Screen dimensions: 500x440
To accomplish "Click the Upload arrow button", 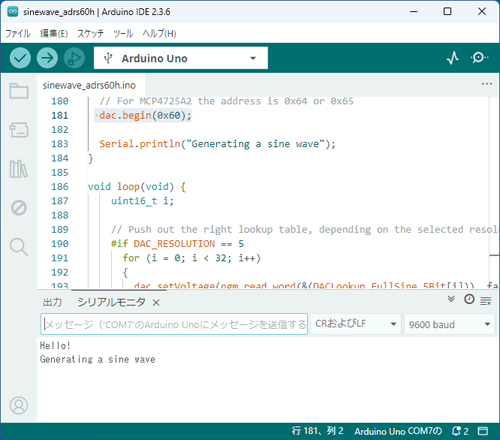I will coord(47,58).
